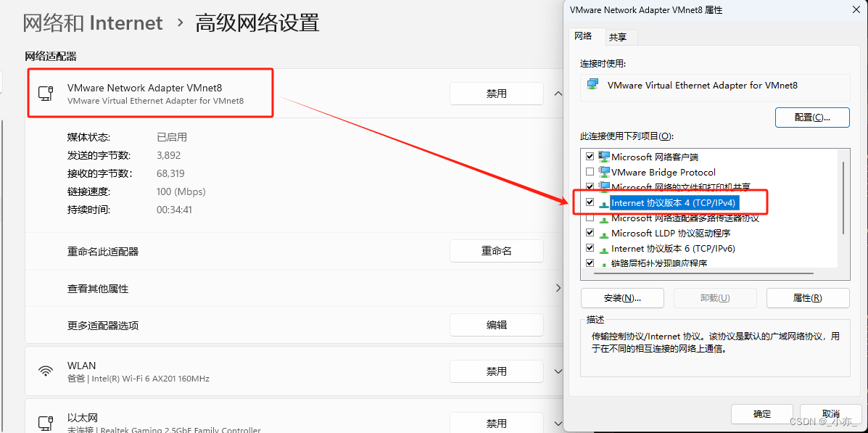This screenshot has height=433, width=868.
Task: Select the Microsoft LLDP 协议驱动程序 item
Action: tap(670, 233)
